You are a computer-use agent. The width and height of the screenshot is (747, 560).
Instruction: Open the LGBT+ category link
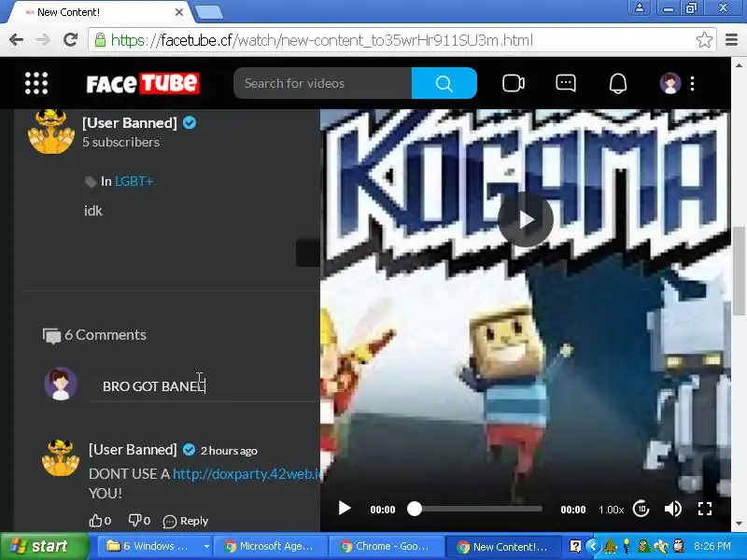[134, 181]
